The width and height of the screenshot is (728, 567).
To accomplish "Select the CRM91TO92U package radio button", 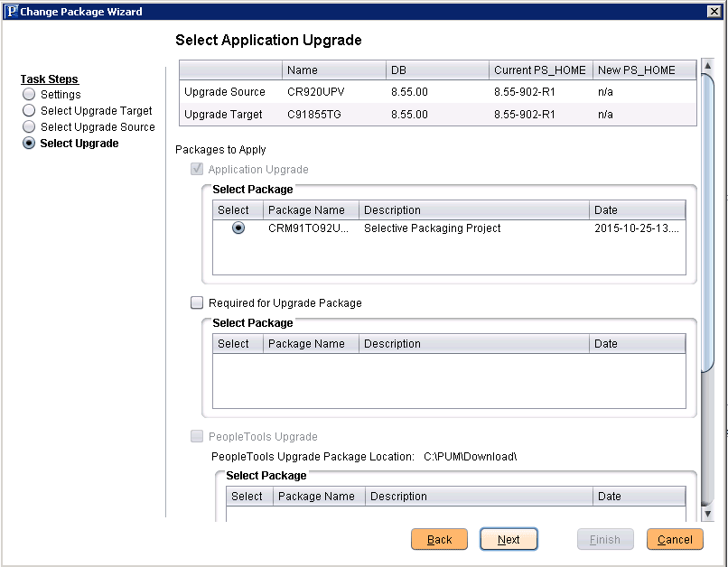I will pyautogui.click(x=237, y=228).
